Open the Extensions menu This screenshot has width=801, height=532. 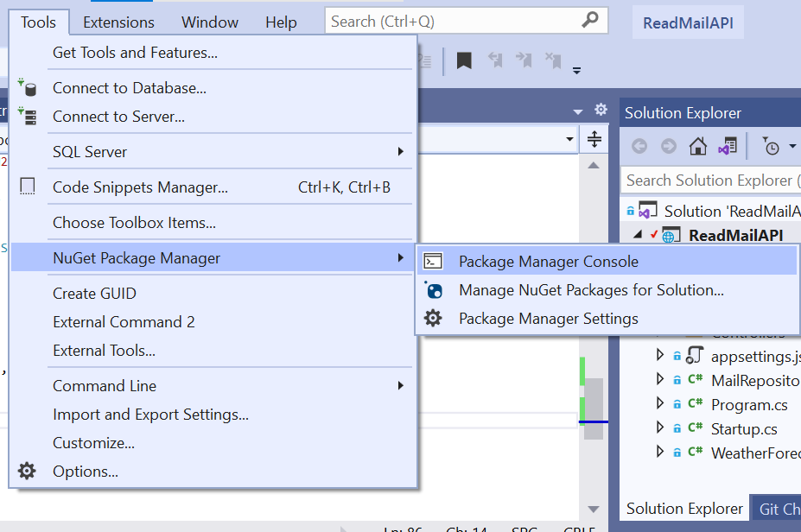[x=118, y=22]
